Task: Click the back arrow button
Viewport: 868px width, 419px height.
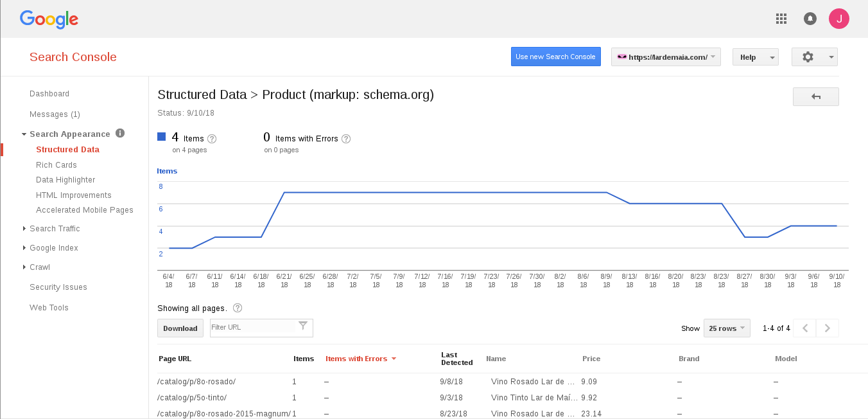Action: point(816,96)
